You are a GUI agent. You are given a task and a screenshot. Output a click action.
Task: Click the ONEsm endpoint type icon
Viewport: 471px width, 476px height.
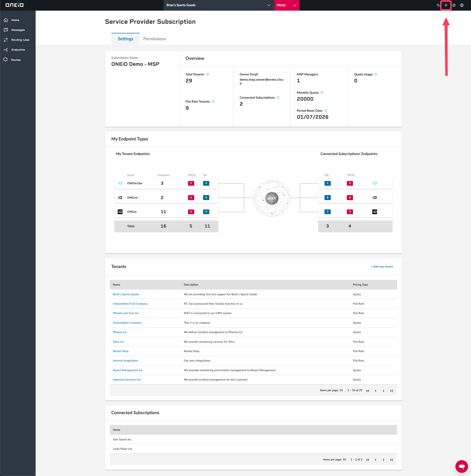(120, 212)
